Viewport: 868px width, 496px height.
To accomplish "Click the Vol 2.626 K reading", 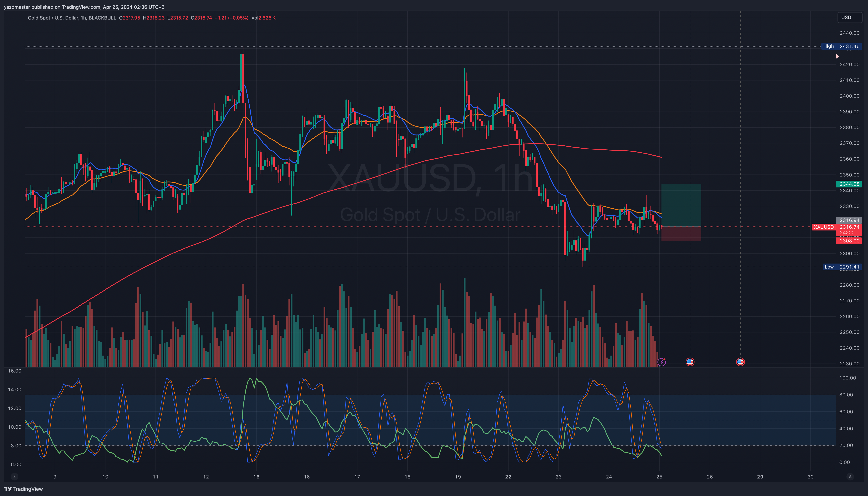I will pos(263,18).
